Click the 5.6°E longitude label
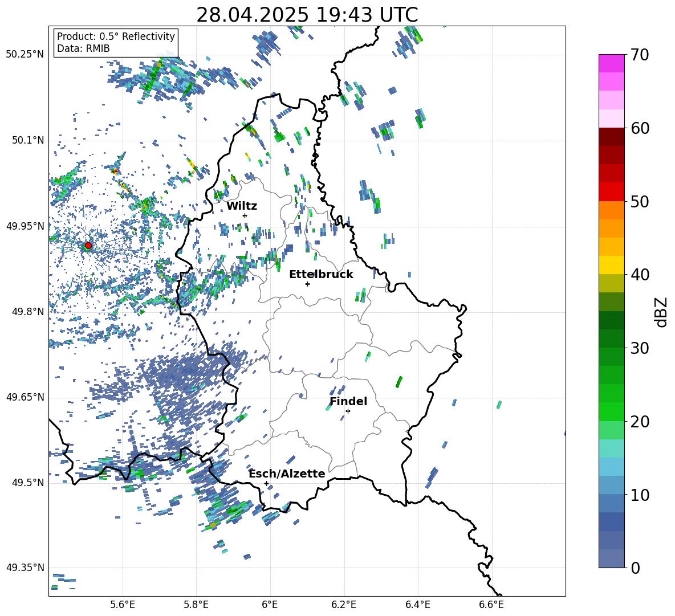The height and width of the screenshot is (616, 675). 123,605
